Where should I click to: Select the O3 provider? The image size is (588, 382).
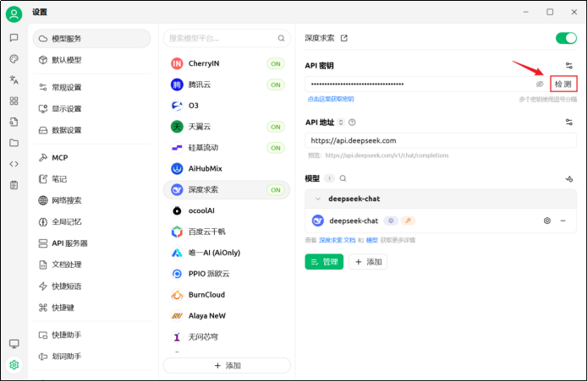coord(227,106)
